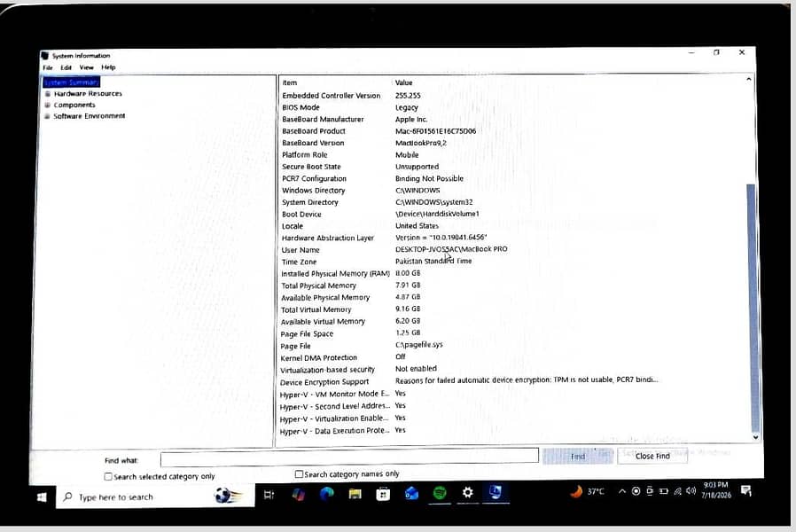Enable Search selected category only checkbox

coord(108,477)
